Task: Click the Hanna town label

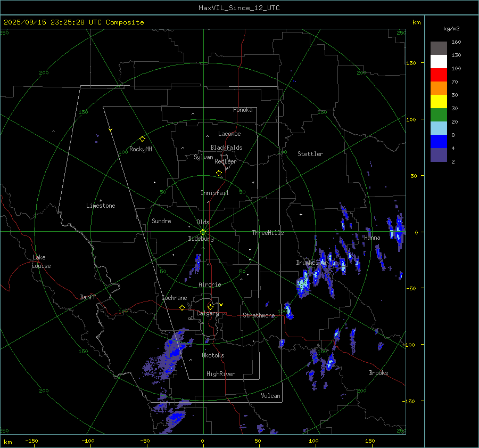Action: click(372, 238)
